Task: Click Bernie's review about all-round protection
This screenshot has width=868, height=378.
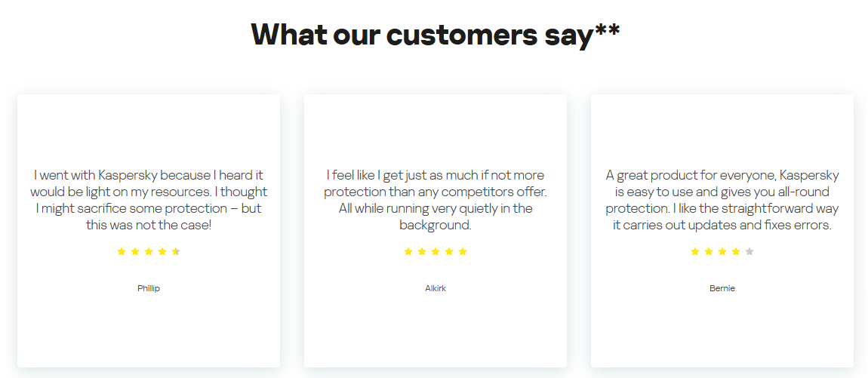Action: pyautogui.click(x=722, y=200)
